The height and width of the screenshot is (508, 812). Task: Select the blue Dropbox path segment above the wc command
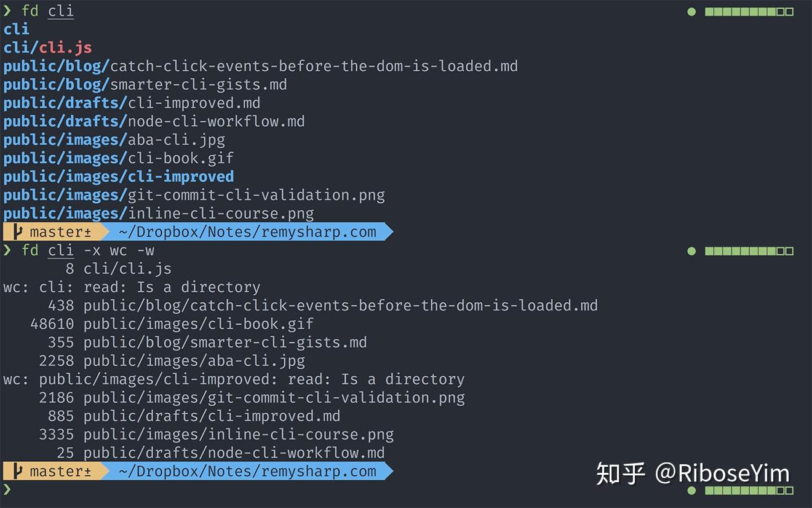click(247, 232)
